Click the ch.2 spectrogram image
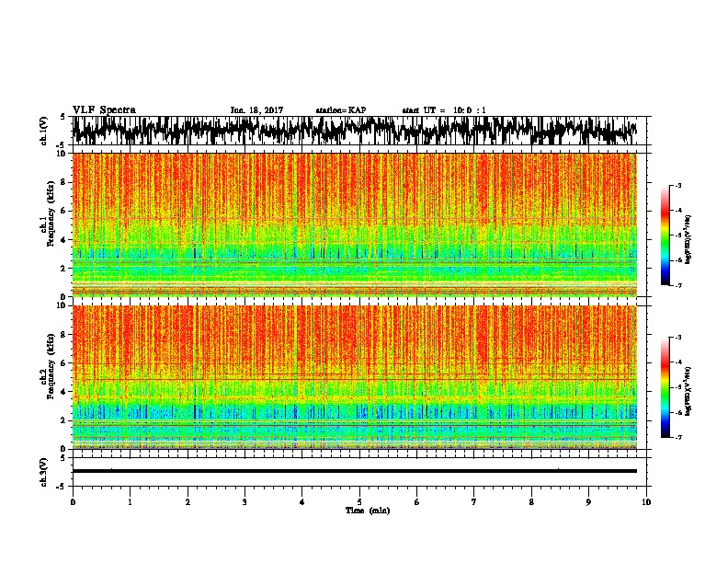This screenshot has width=728, height=563. click(354, 377)
